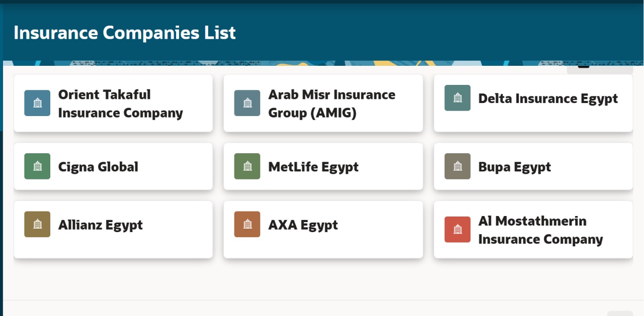Click the Bupa Egypt building icon
This screenshot has width=644, height=316.
pos(457,166)
